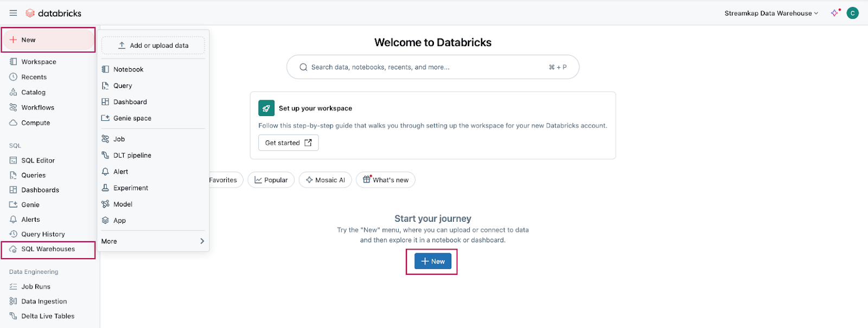Click the Job icon in New menu
Screen dimensions: 868x328
click(x=105, y=139)
